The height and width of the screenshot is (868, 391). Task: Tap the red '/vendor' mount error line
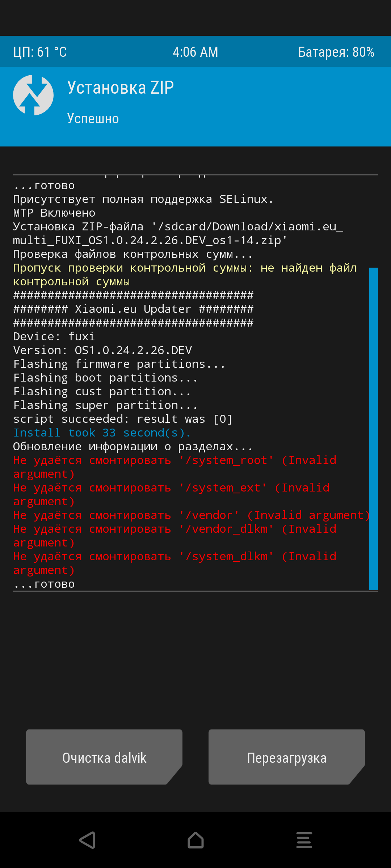pyautogui.click(x=192, y=515)
